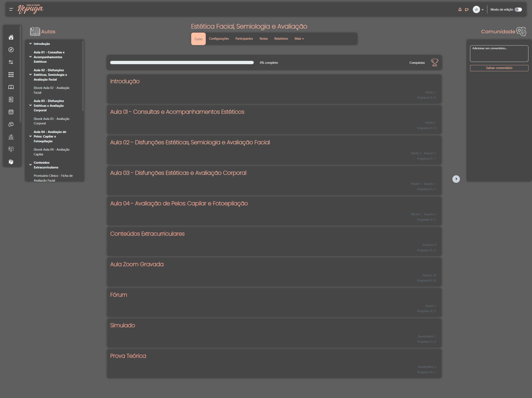Open Prontuário Clínico - Ficha de Avaliação Facial
Viewport: 532px width, 398px height.
pyautogui.click(x=53, y=178)
